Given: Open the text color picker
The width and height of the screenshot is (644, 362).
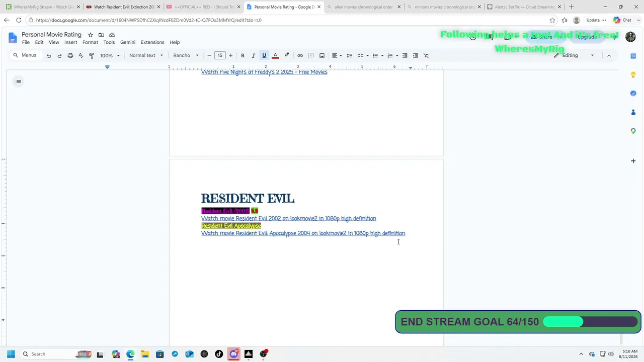Looking at the screenshot, I should (x=275, y=55).
